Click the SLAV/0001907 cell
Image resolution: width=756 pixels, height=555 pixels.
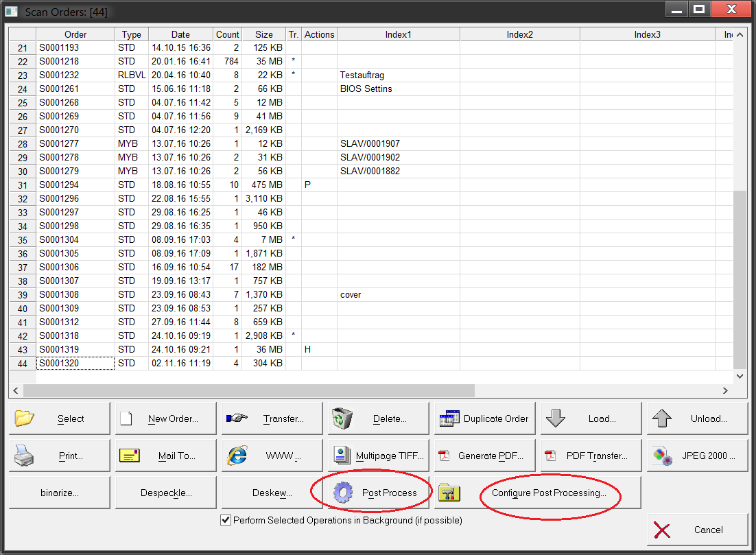tap(399, 143)
